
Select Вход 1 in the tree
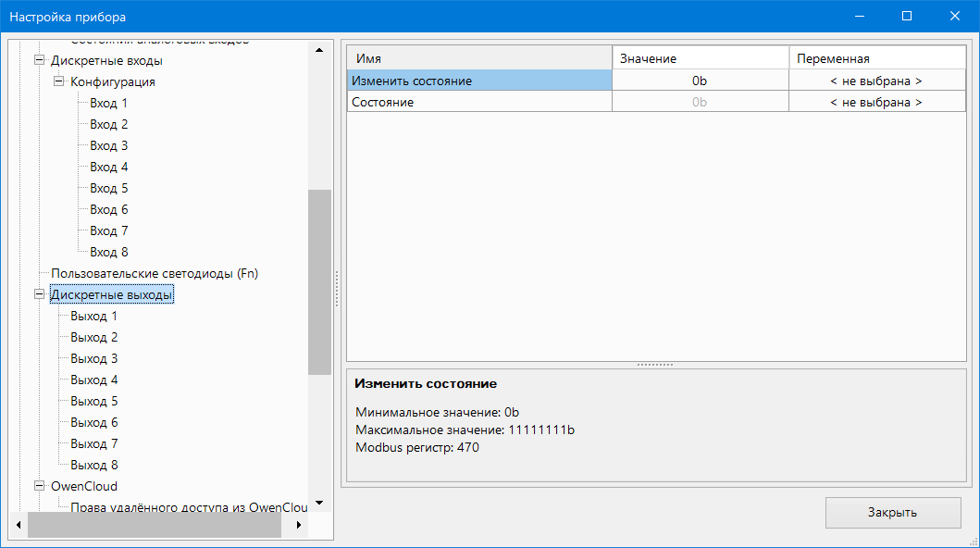[108, 103]
